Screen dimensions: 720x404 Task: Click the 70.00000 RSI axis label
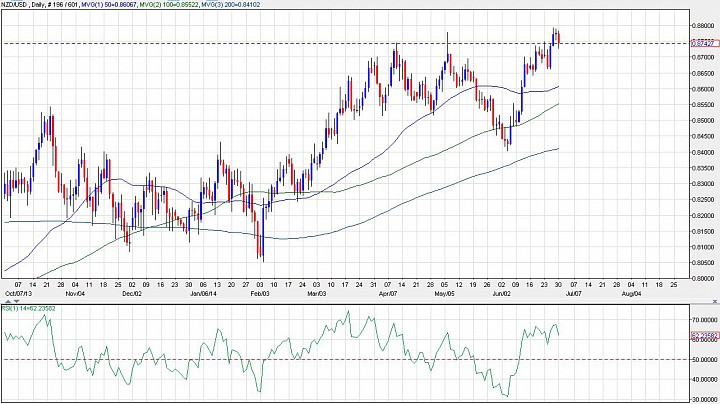[x=706, y=320]
